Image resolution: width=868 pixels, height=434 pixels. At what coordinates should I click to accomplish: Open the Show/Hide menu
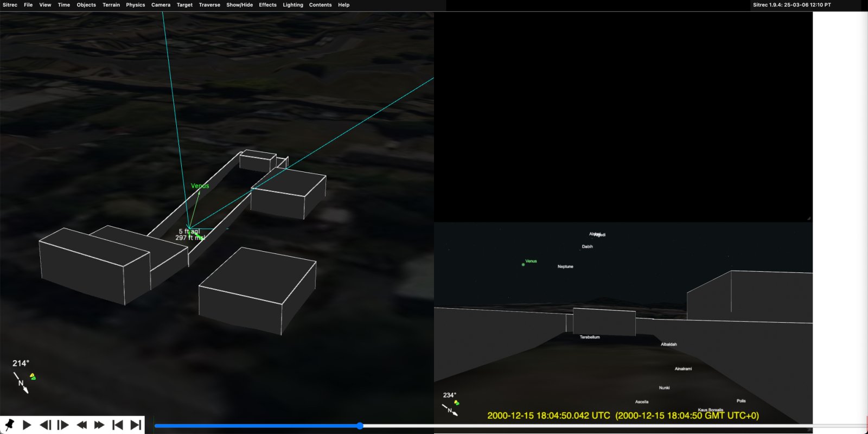click(239, 5)
